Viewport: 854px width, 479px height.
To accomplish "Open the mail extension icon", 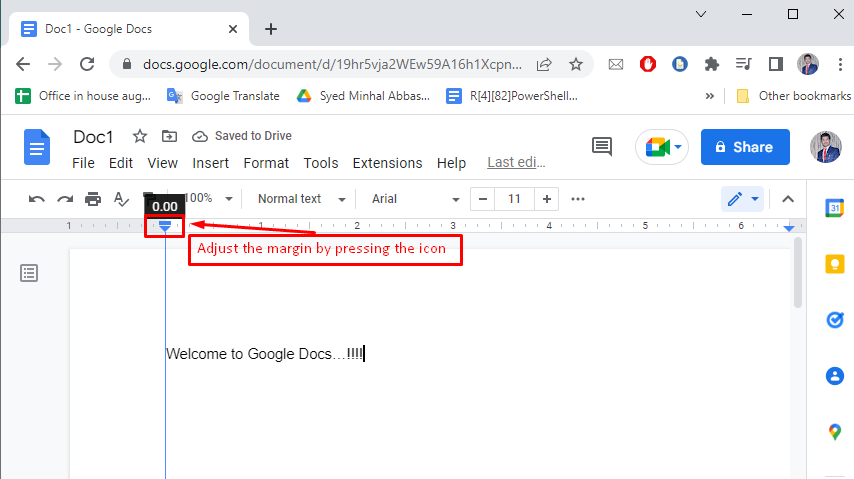I will [615, 64].
